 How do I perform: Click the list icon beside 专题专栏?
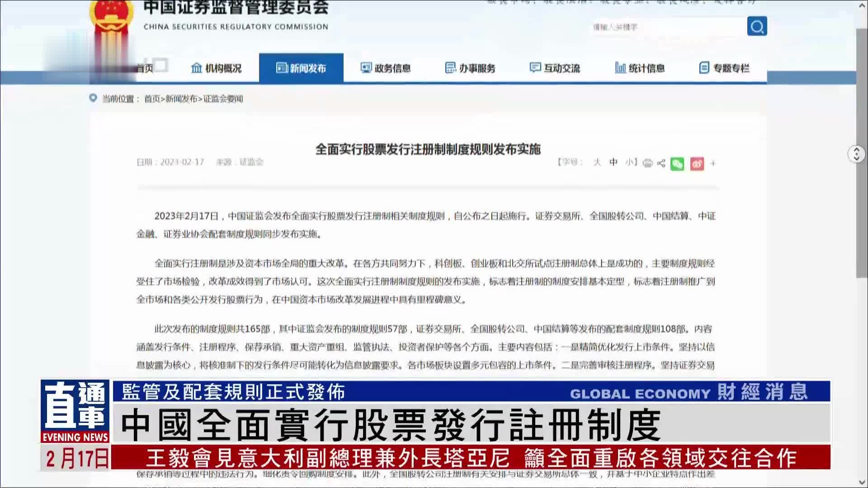[x=704, y=68]
